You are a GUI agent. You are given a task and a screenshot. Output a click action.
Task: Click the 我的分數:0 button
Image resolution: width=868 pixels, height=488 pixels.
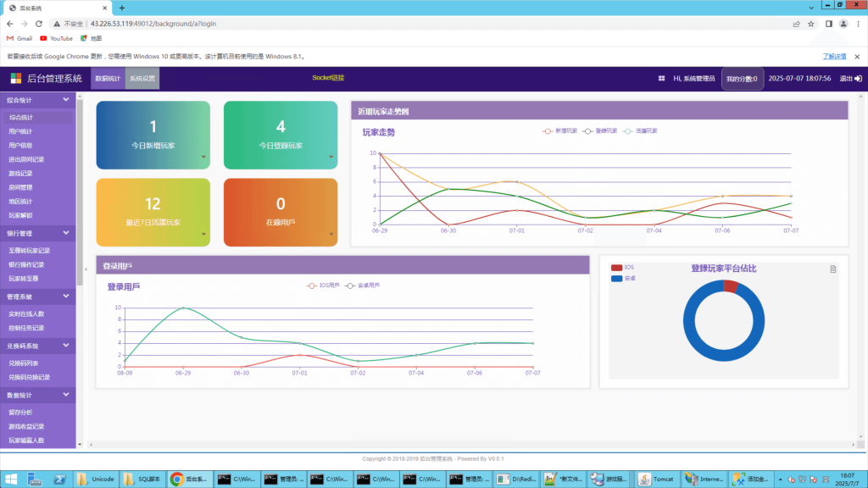point(742,79)
